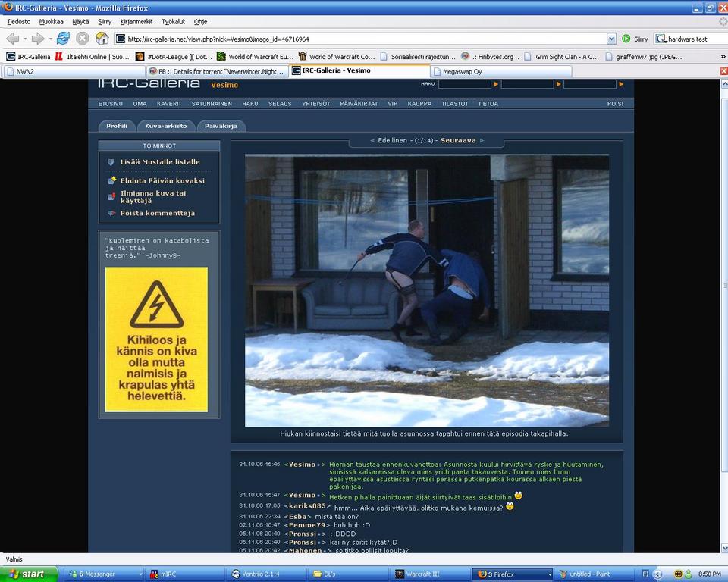728x582 pixels.
Task: Close the current browser tab
Action: pyautogui.click(x=723, y=71)
